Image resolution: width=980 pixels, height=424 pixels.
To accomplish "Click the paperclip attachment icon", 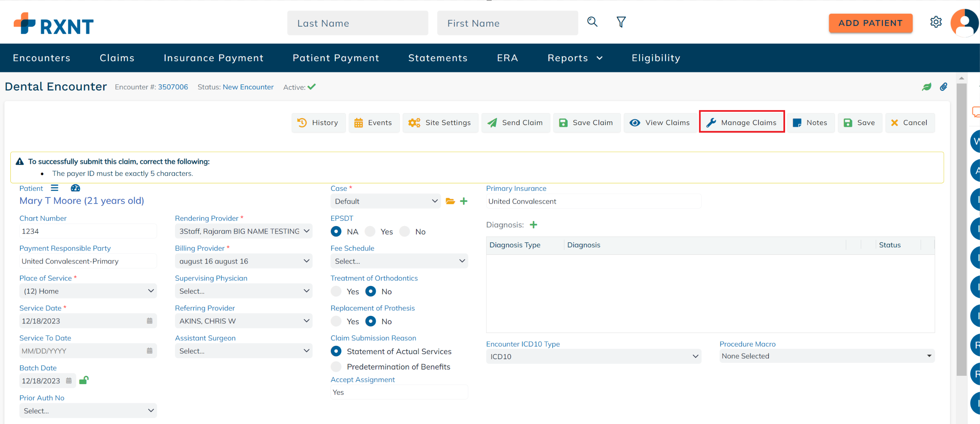I will coord(943,87).
